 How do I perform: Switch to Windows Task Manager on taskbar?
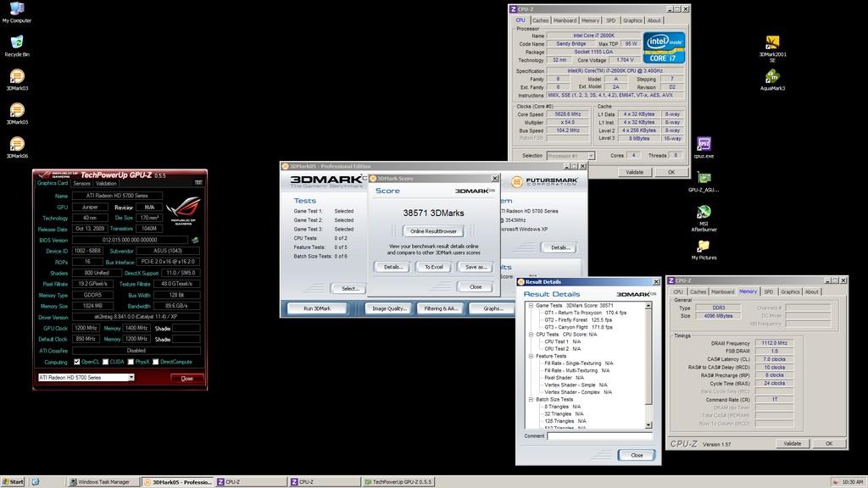coord(103,482)
